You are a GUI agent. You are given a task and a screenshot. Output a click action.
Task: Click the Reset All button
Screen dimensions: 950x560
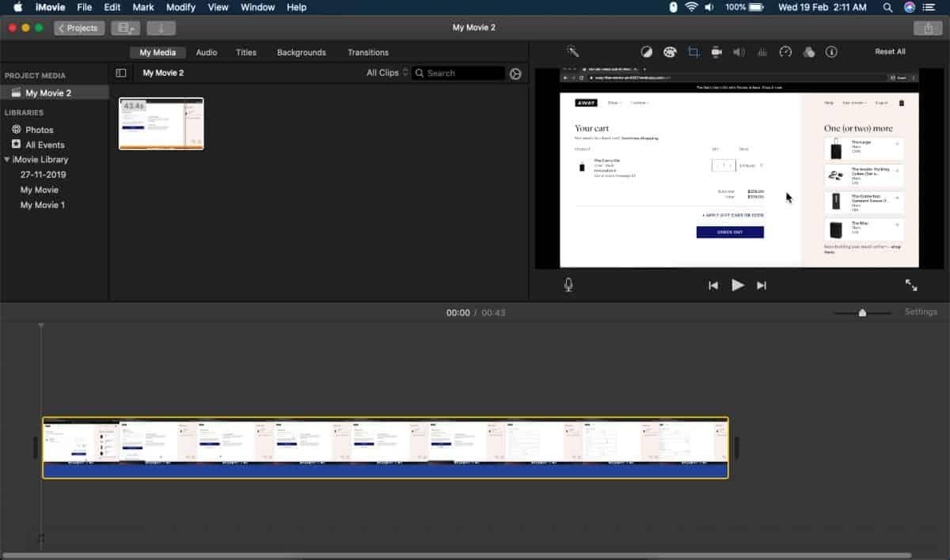pyautogui.click(x=890, y=51)
